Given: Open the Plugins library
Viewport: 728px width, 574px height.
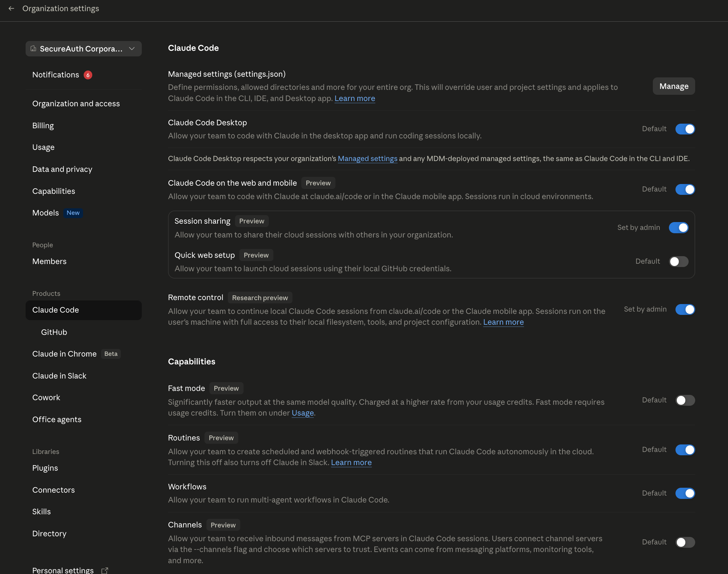Looking at the screenshot, I should [83, 468].
